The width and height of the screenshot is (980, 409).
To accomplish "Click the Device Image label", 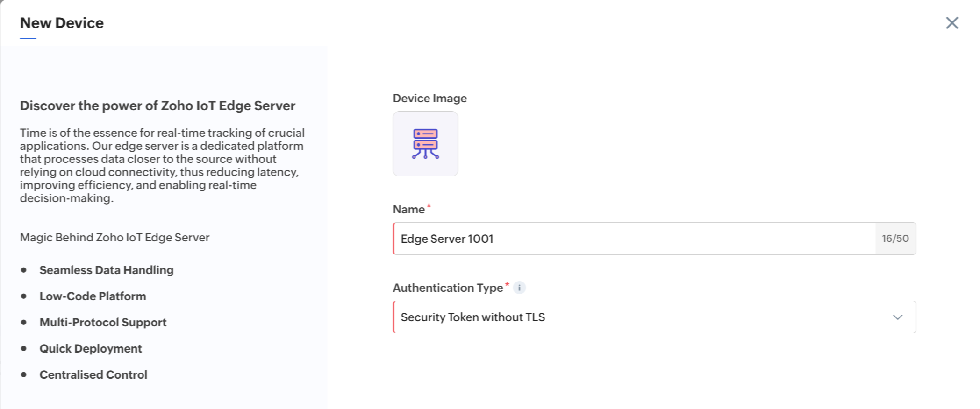I will pyautogui.click(x=430, y=98).
